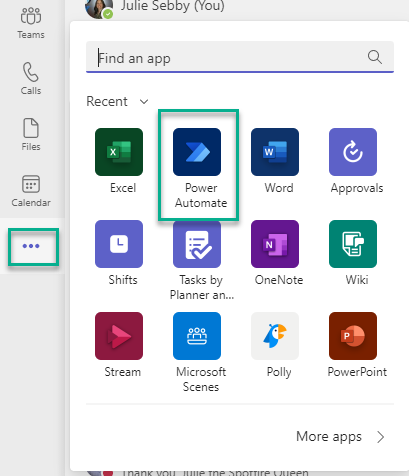Click the search magnifier icon
Viewport: 409px width, 476px height.
(x=375, y=57)
